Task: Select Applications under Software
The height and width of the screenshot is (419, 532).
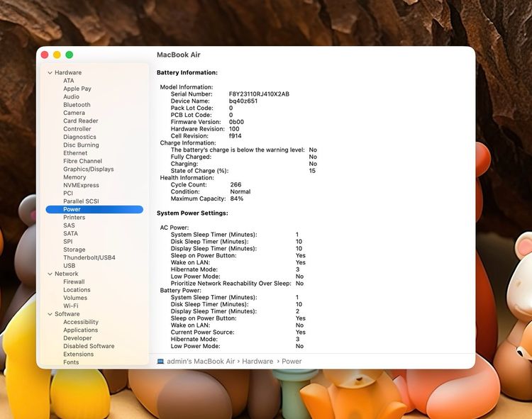Action: click(x=80, y=330)
